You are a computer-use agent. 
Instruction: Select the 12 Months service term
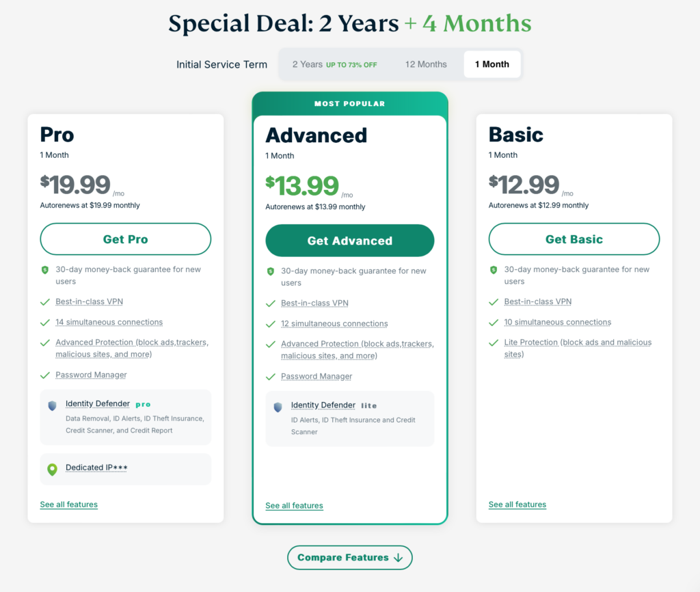click(x=426, y=64)
